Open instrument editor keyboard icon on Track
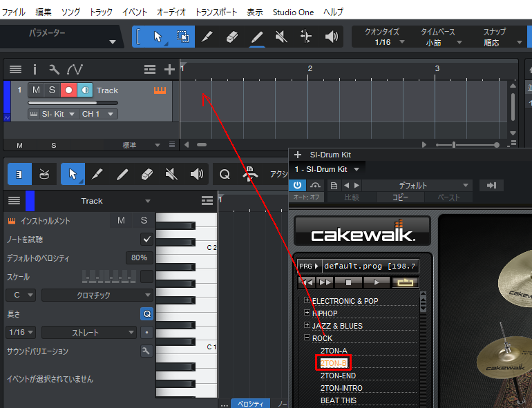The height and width of the screenshot is (408, 532). coord(160,90)
